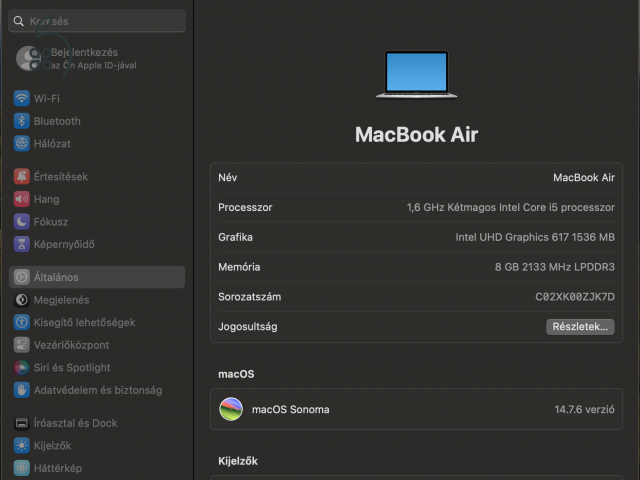Screen dimensions: 640x480
Task: Select the Kisegítő lehetőségek accessibility icon
Action: 22,322
